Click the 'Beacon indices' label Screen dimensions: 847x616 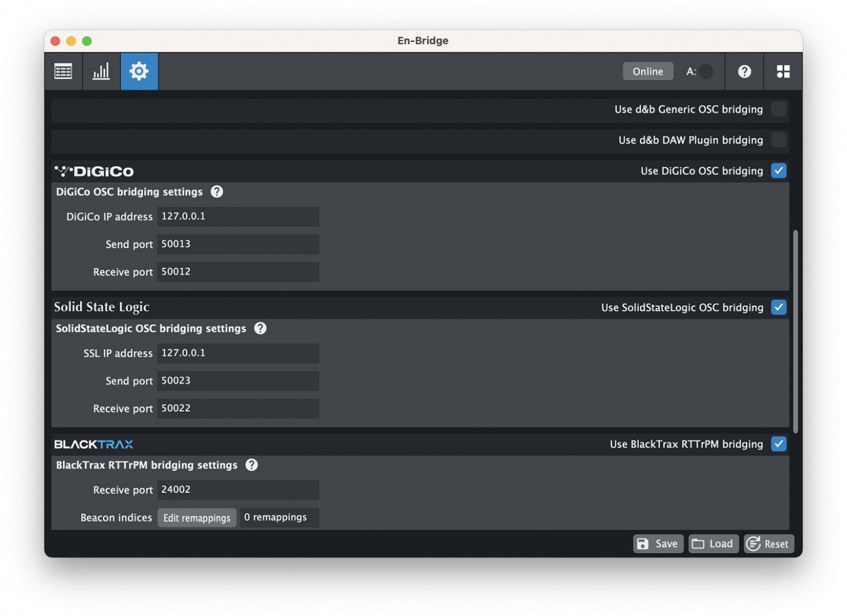[x=116, y=518]
